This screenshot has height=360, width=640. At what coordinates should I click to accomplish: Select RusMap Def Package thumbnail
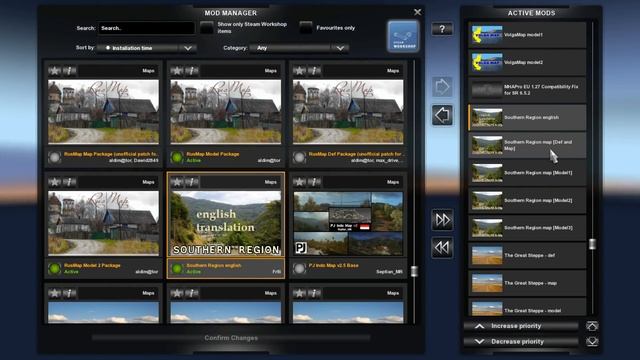(348, 111)
